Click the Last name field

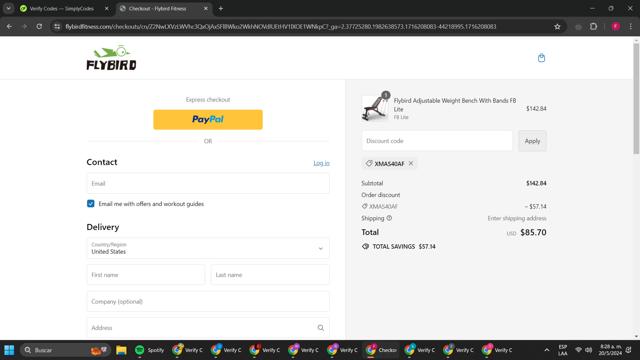coord(270,275)
